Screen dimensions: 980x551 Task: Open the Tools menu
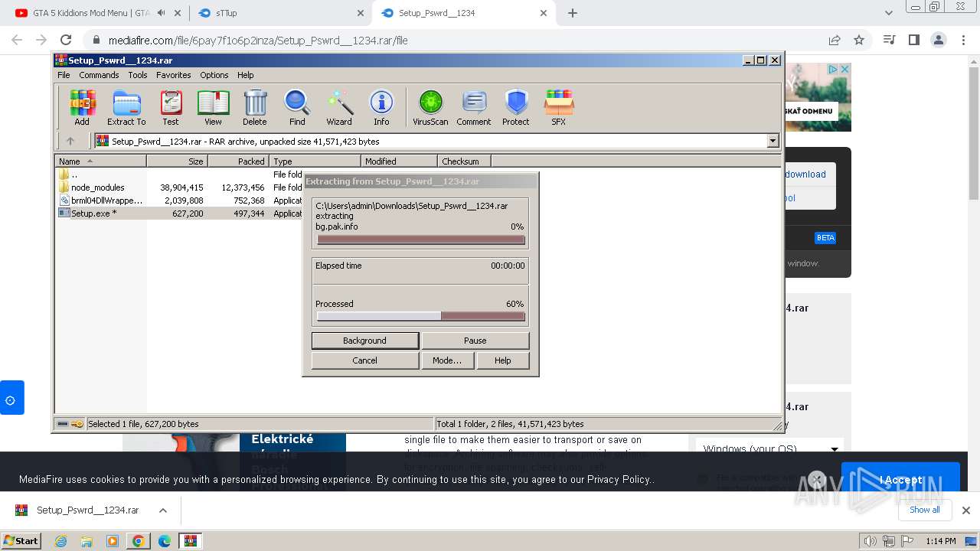click(x=138, y=75)
